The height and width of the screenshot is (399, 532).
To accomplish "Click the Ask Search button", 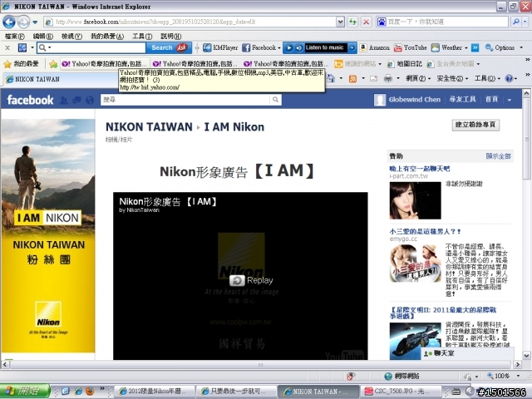I will point(169,48).
